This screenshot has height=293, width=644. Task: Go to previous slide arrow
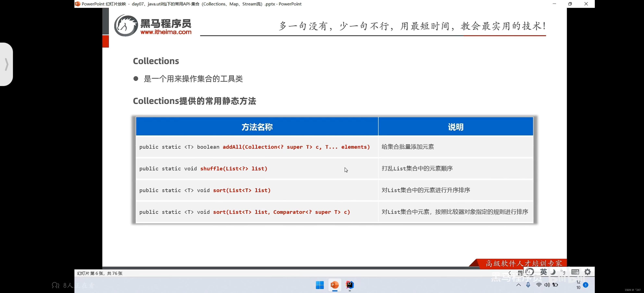pyautogui.click(x=510, y=273)
